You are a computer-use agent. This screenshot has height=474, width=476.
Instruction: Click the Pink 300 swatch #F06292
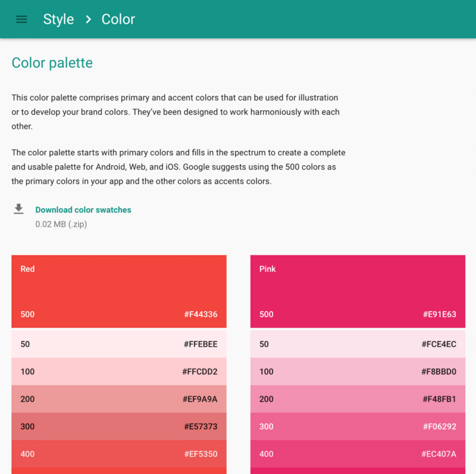(x=358, y=426)
